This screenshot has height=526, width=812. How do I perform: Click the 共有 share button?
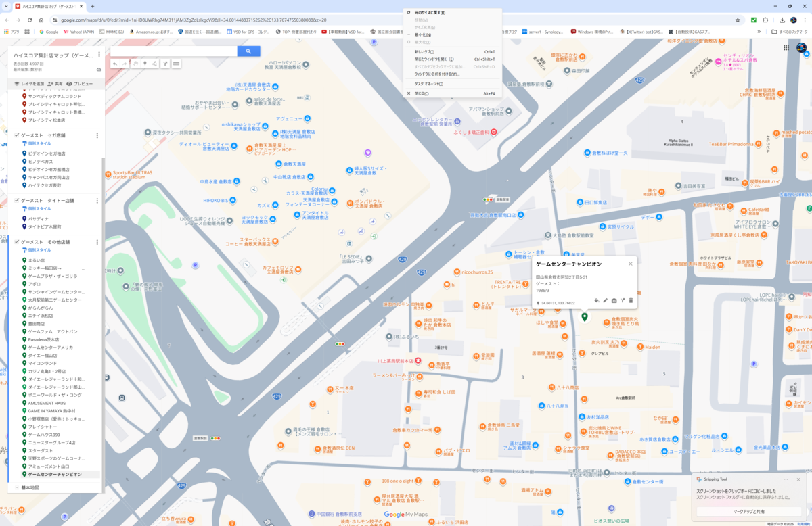(55, 84)
